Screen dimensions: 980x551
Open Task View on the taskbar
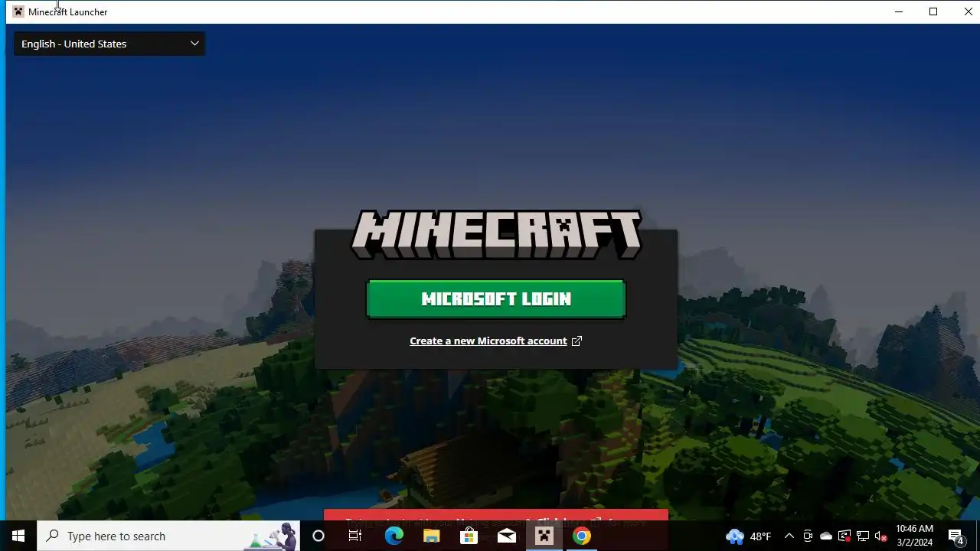click(355, 536)
